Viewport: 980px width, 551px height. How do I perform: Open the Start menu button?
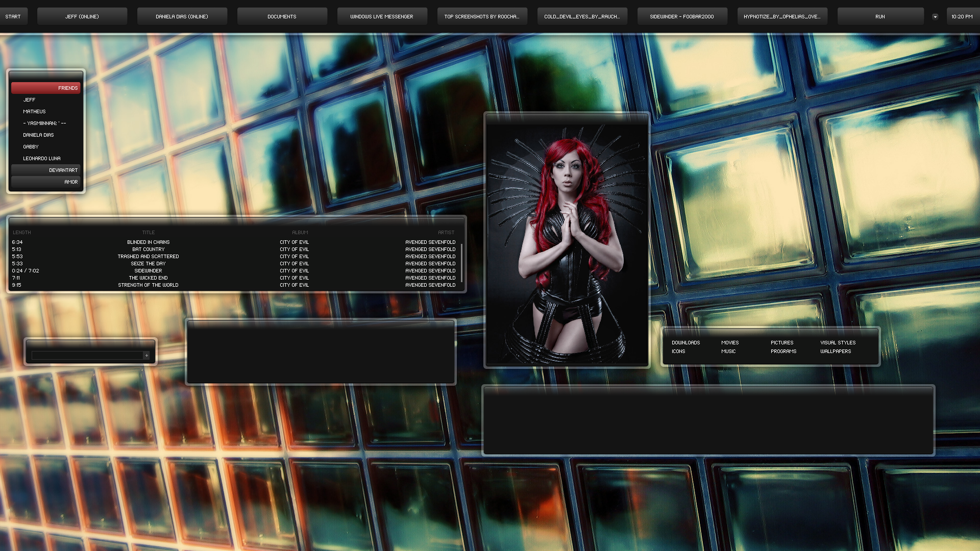[13, 16]
